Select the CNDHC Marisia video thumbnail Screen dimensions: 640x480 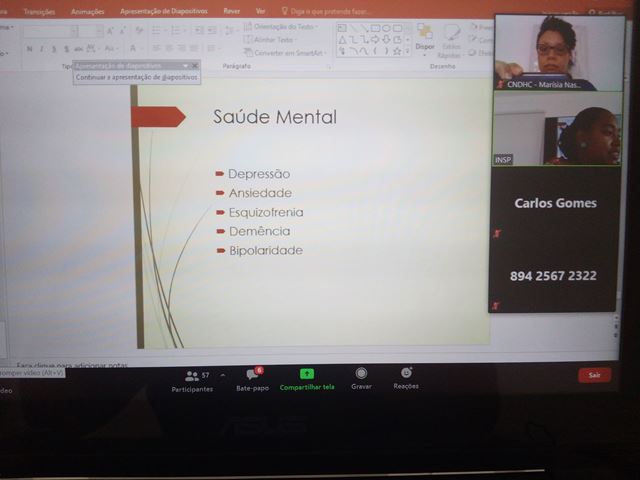click(x=555, y=52)
